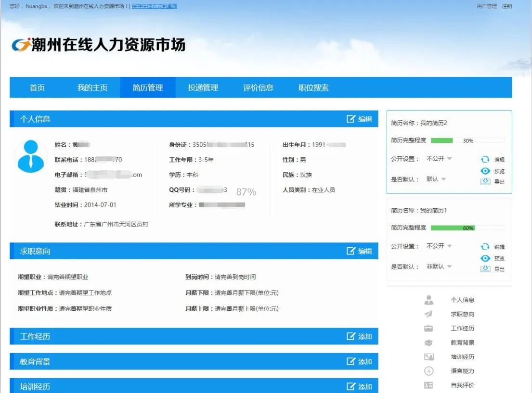Click the paper plane icon beside 求职意向
This screenshot has height=393, width=532.
[428, 314]
